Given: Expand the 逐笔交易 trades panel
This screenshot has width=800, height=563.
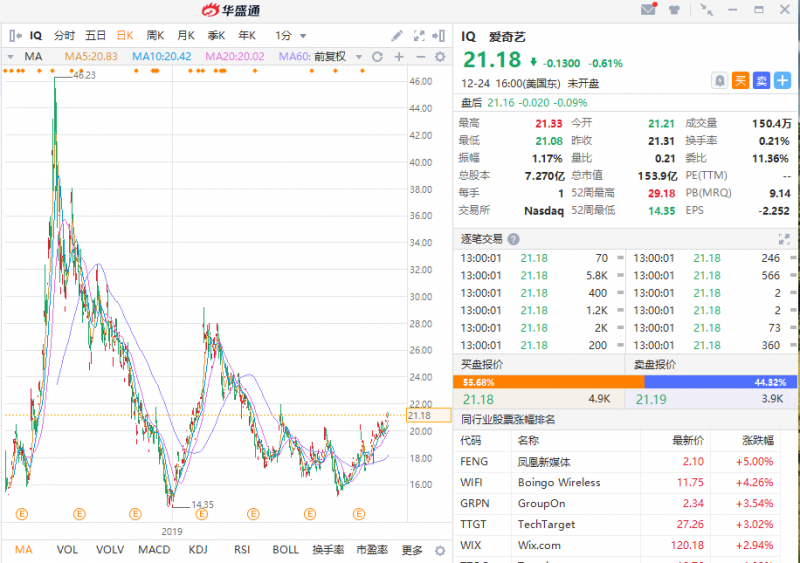Looking at the screenshot, I should pos(784,239).
